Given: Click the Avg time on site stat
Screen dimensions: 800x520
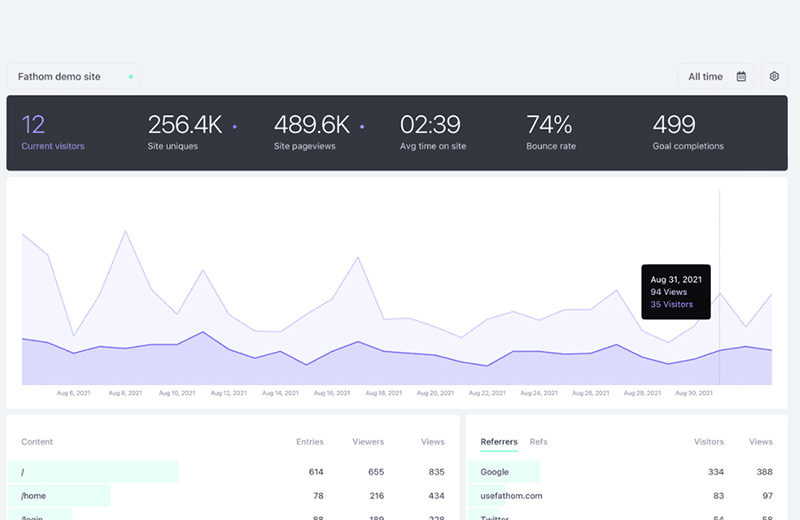Looking at the screenshot, I should point(433,133).
